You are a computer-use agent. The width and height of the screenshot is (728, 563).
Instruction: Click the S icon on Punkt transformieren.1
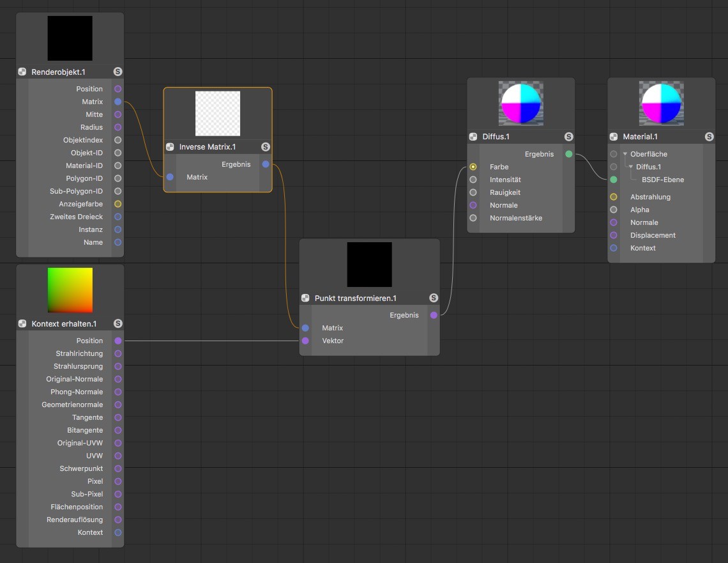pyautogui.click(x=434, y=298)
